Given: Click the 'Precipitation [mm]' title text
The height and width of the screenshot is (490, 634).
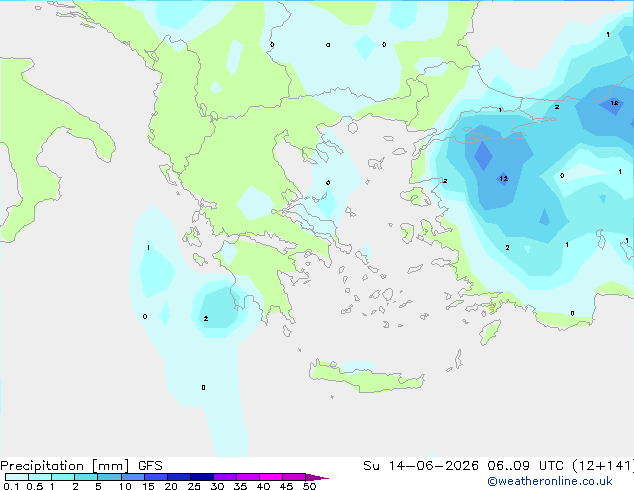Looking at the screenshot, I should 65,466.
